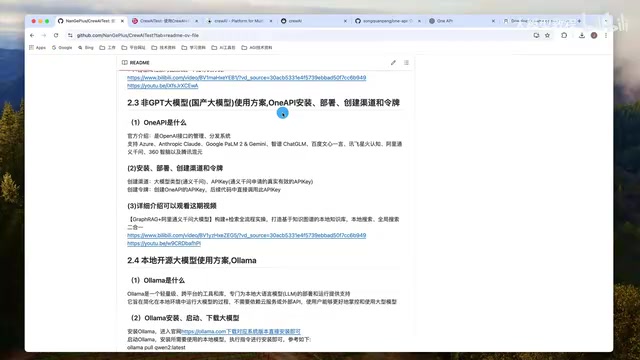Click subheading (1) OneAPI是什么
The width and height of the screenshot is (640, 360).
[159, 122]
